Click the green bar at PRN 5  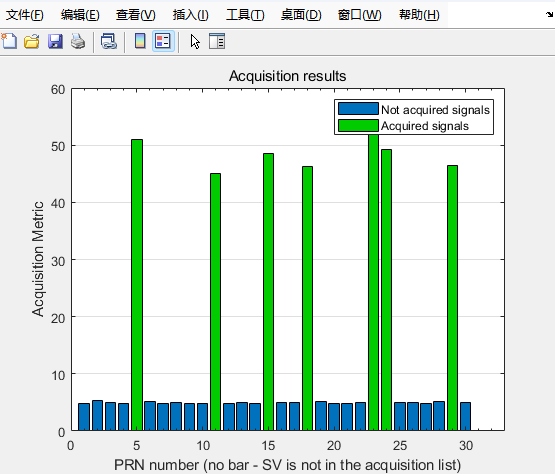(x=137, y=285)
